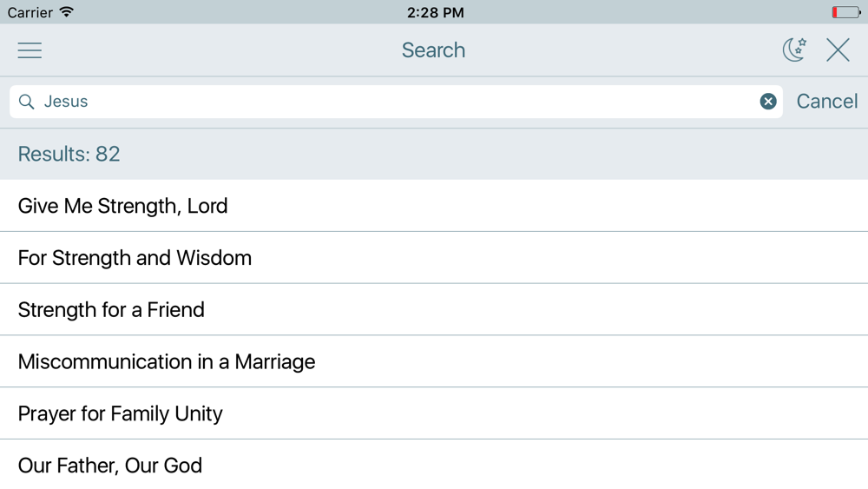The width and height of the screenshot is (868, 489).
Task: Tap the 2:28 PM status bar clock
Action: 435,12
